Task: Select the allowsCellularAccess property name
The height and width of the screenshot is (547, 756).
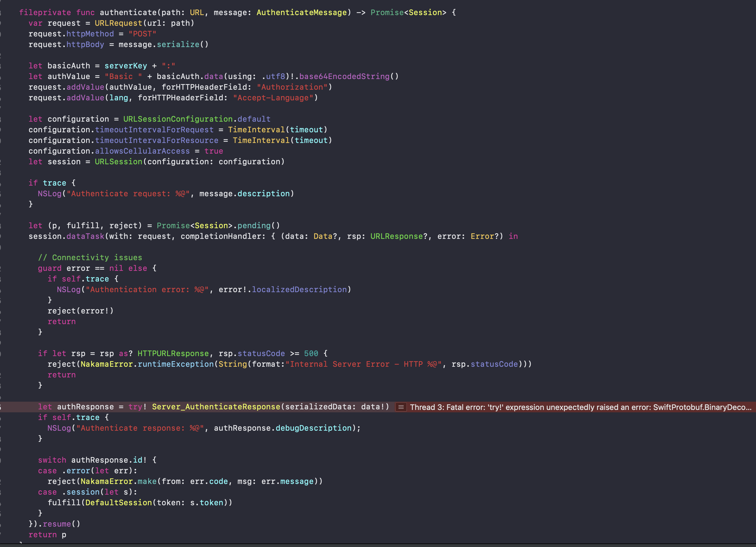Action: pyautogui.click(x=142, y=151)
